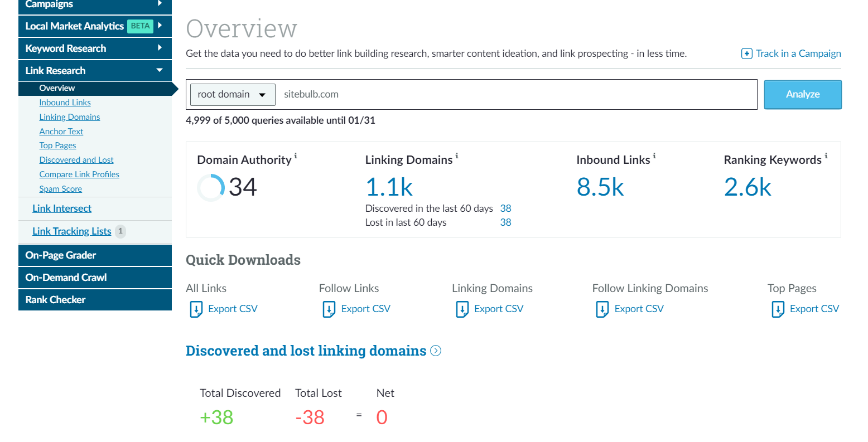Open the Discovered and Lost sidebar link

pyautogui.click(x=76, y=160)
